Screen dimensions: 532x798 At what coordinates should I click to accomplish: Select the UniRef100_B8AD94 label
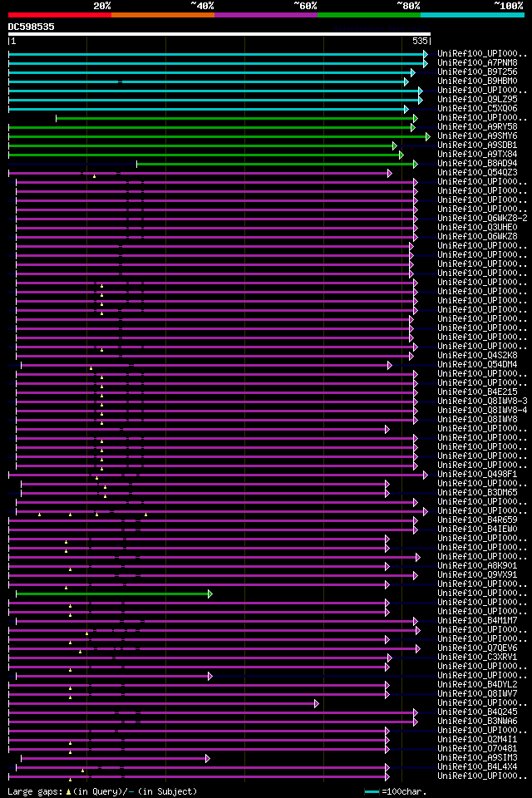pyautogui.click(x=477, y=164)
